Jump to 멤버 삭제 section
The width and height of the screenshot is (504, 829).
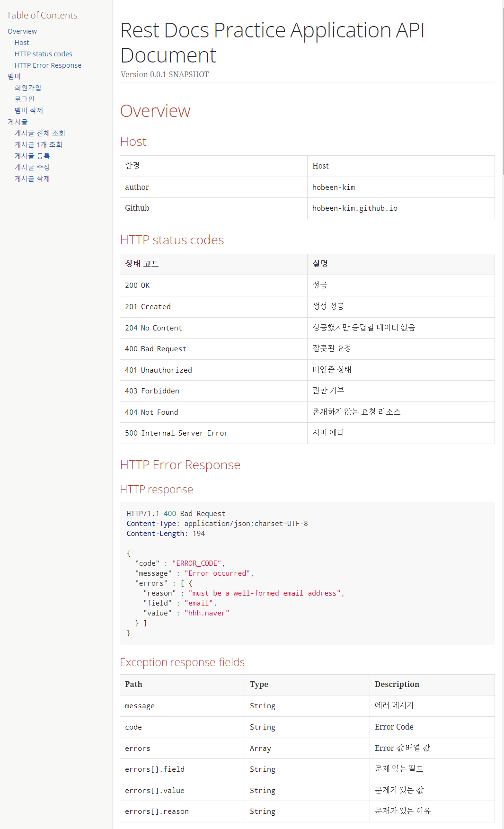point(29,110)
